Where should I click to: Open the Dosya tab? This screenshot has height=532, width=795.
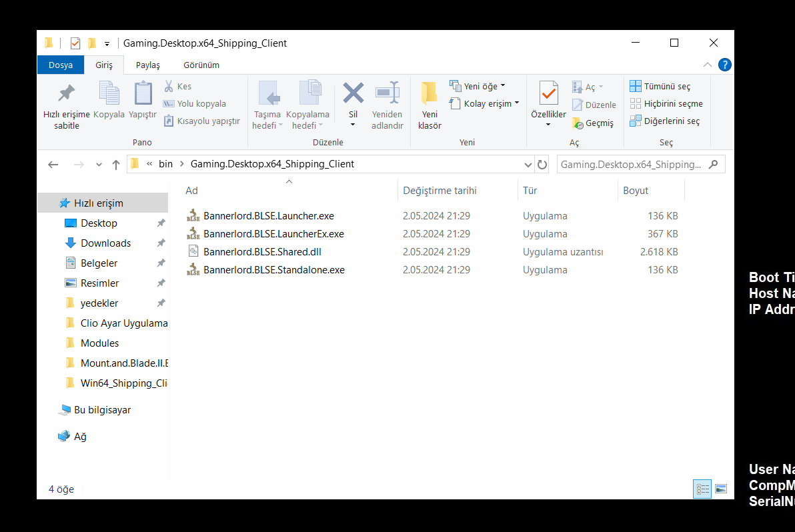click(60, 65)
